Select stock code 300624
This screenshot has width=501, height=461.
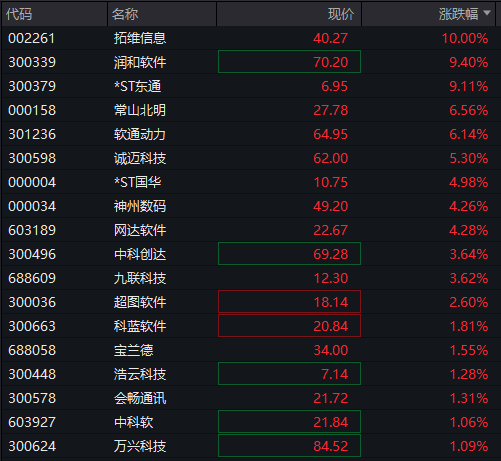32,446
